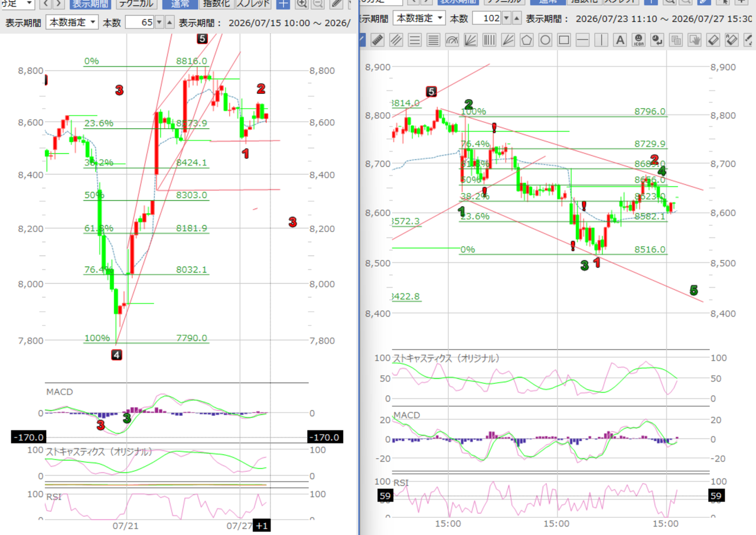Choose the text annotation A tool
This screenshot has height=535, width=756.
[620, 40]
